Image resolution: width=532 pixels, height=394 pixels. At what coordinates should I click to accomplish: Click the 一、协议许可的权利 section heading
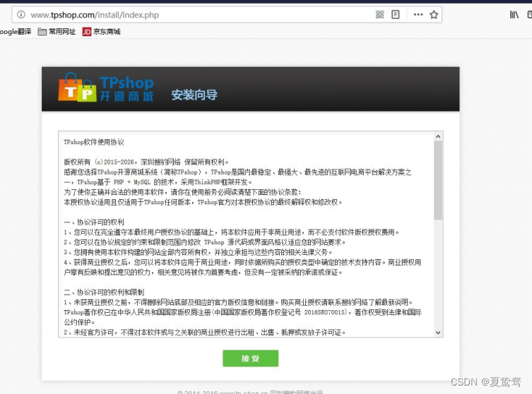94,222
